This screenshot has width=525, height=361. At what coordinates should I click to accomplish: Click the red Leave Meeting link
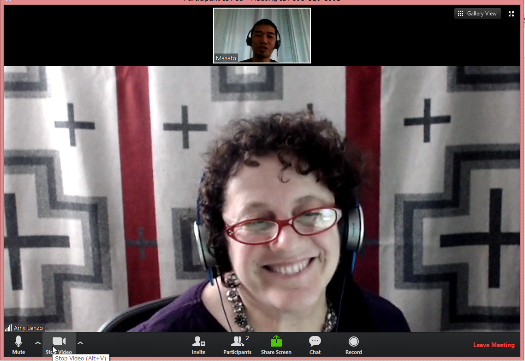[x=494, y=345]
